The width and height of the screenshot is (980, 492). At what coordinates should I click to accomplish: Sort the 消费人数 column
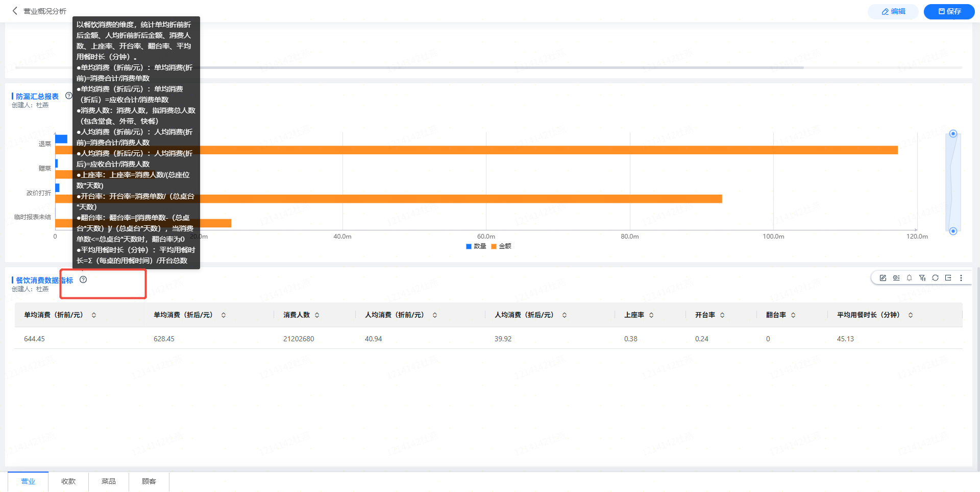pyautogui.click(x=317, y=315)
